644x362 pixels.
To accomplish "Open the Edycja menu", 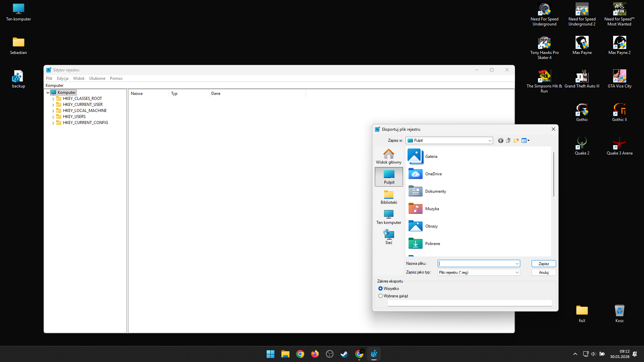I will [x=62, y=78].
